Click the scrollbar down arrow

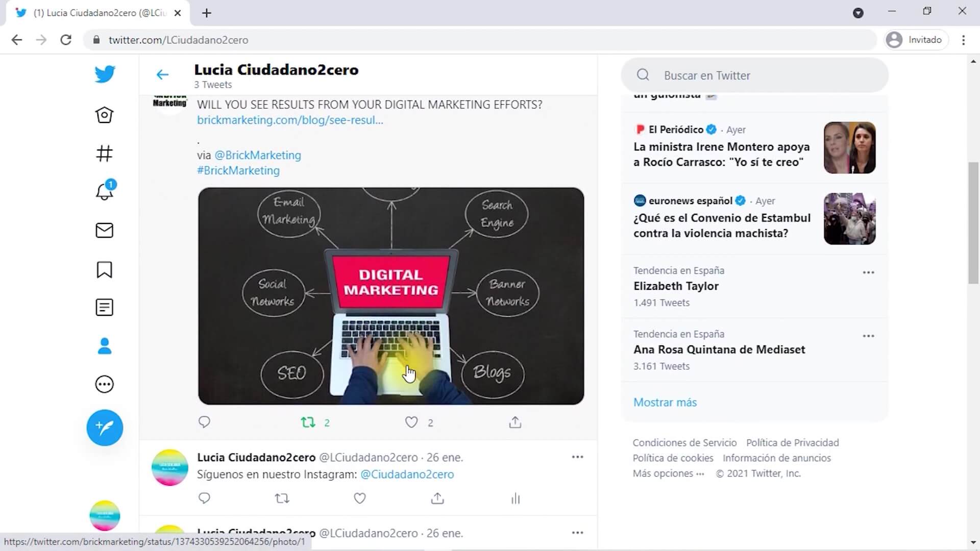(973, 543)
